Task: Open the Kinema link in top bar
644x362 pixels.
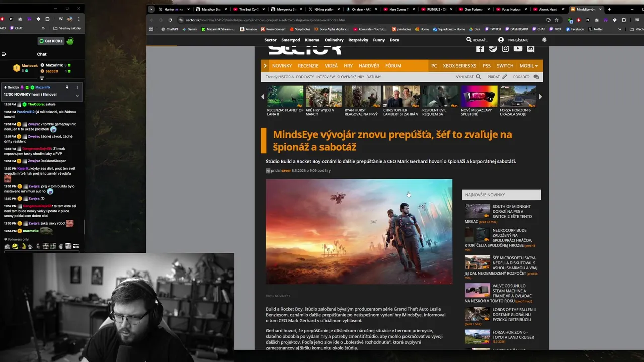Action: pyautogui.click(x=312, y=40)
